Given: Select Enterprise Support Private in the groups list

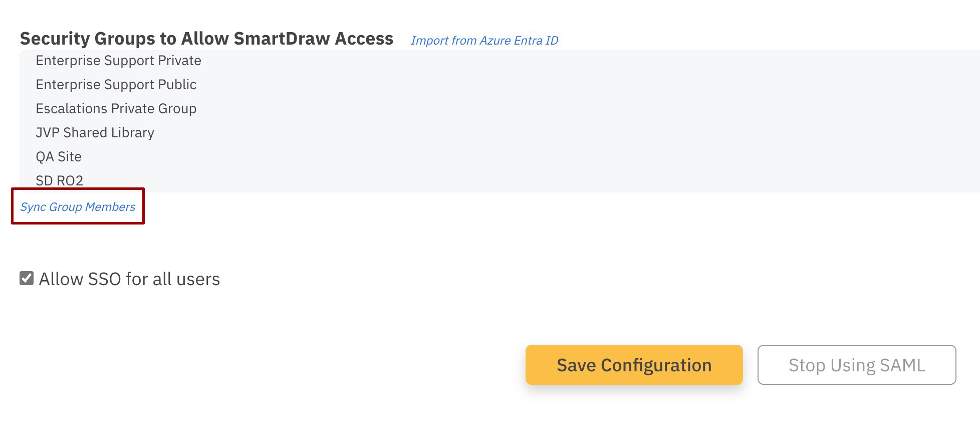Looking at the screenshot, I should [x=118, y=61].
